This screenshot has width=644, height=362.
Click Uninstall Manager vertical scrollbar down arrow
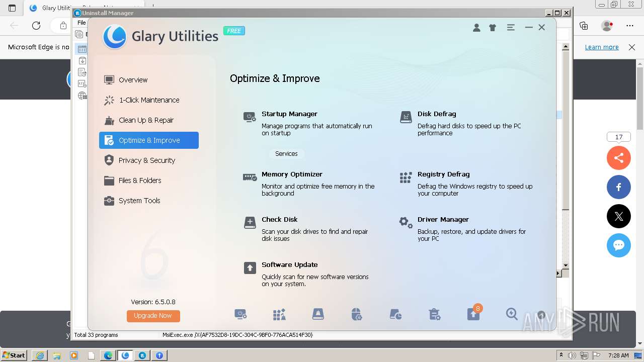coord(566,265)
